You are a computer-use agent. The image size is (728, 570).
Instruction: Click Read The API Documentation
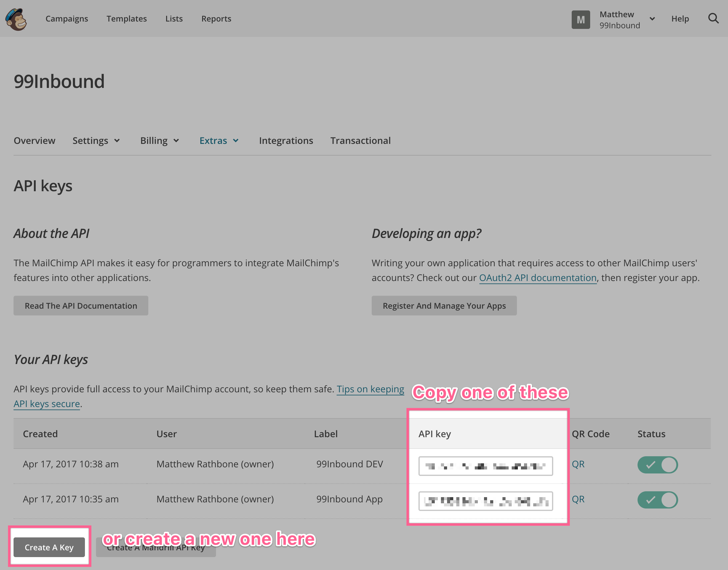(x=81, y=305)
